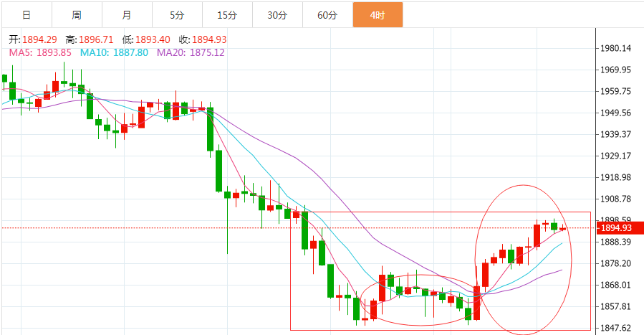Click the 1918.98 price axis label
The height and width of the screenshot is (335, 644).
(615, 177)
